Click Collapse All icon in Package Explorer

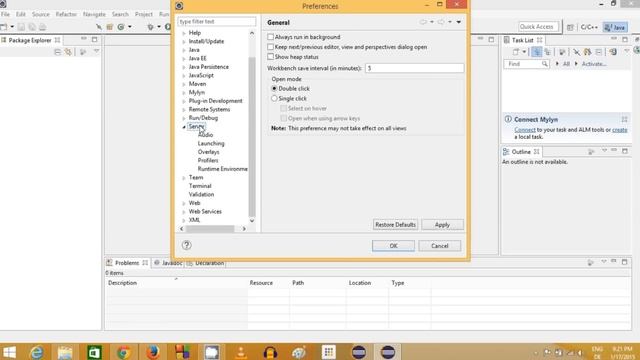click(x=58, y=52)
